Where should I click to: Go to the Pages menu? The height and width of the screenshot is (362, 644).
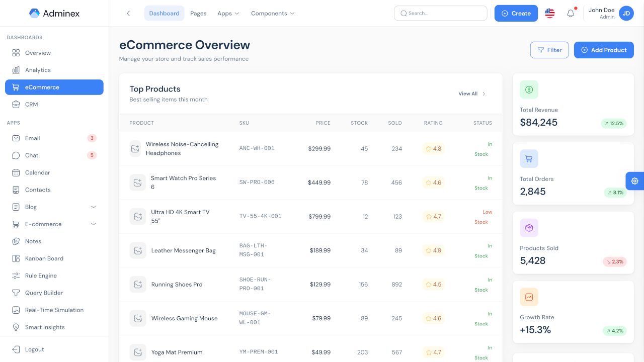(x=198, y=14)
